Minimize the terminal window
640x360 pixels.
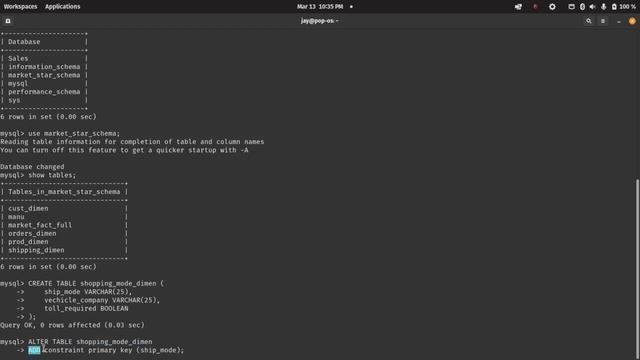click(619, 21)
